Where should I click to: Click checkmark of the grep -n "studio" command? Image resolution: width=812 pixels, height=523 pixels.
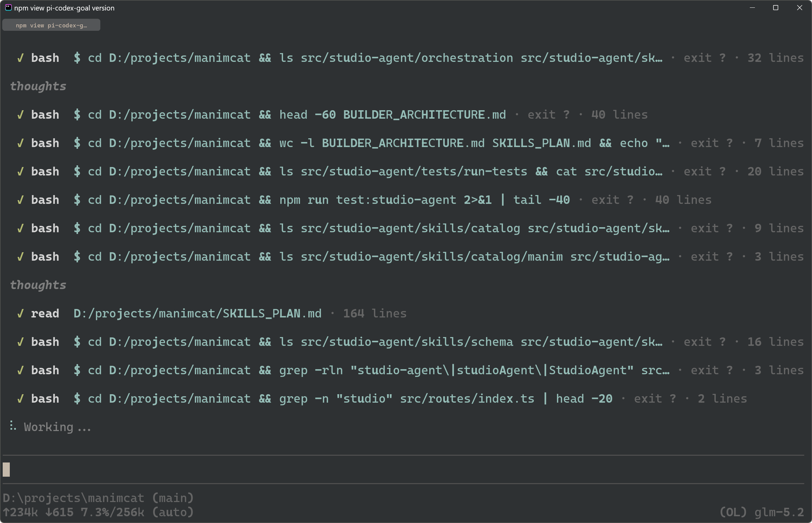20,399
